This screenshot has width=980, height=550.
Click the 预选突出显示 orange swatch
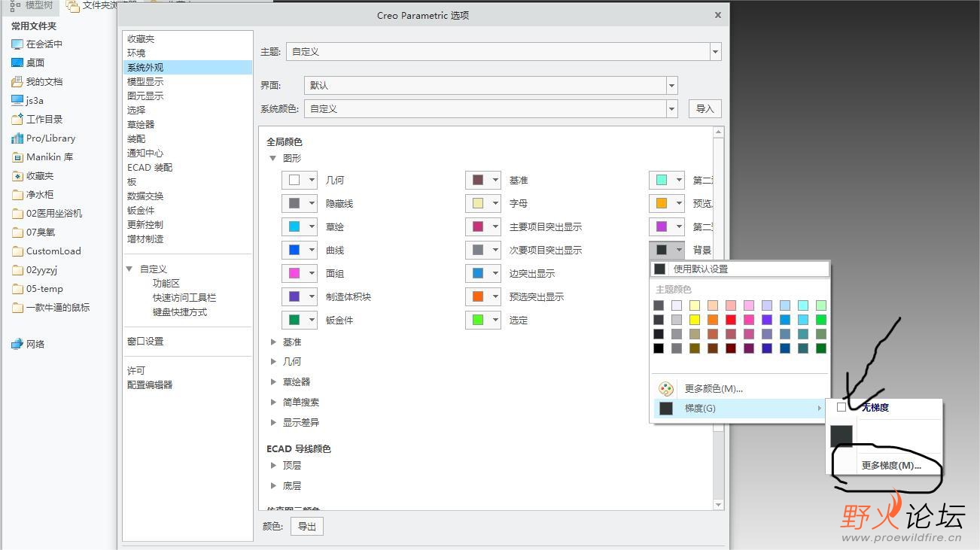click(x=478, y=297)
